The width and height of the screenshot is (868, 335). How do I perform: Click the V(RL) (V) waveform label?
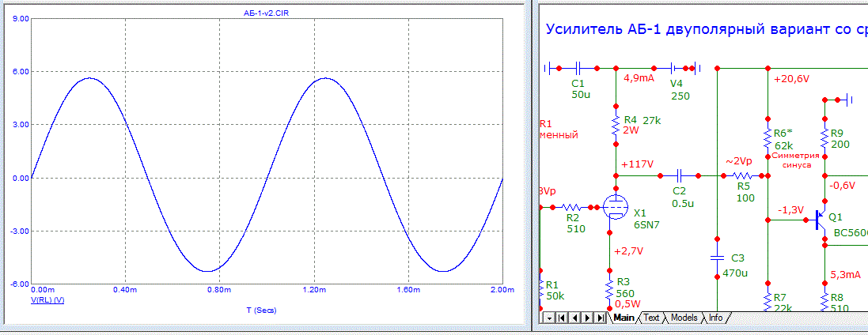(x=47, y=301)
